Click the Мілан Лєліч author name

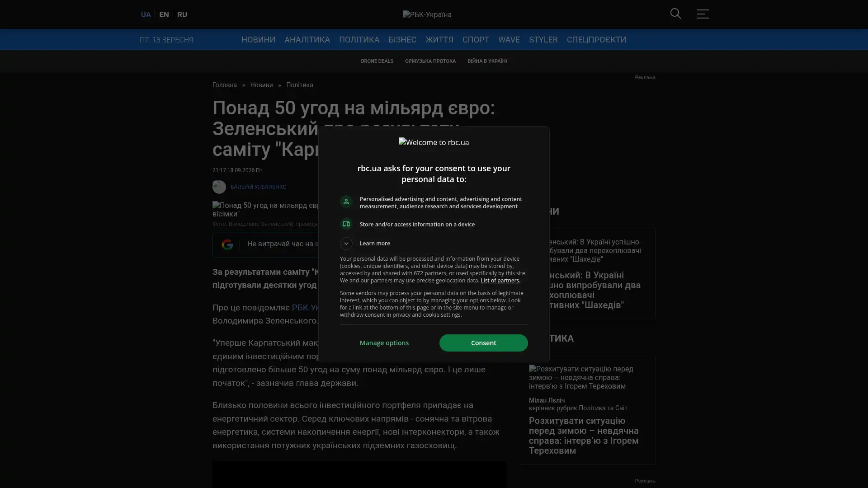click(547, 400)
